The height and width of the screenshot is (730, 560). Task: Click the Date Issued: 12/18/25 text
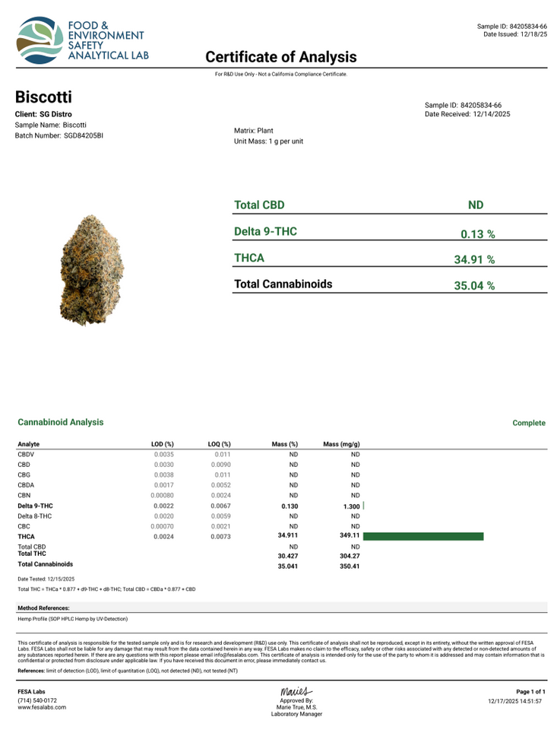515,34
